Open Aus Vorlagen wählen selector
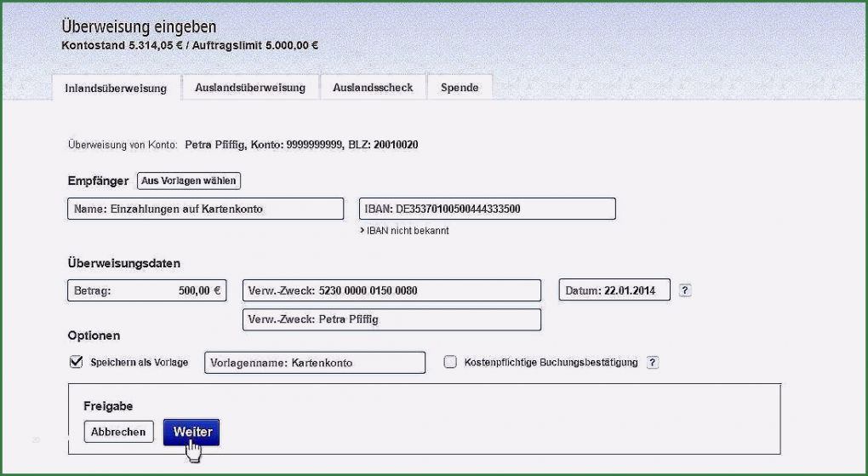Screen dimensions: 868x476 (189, 181)
